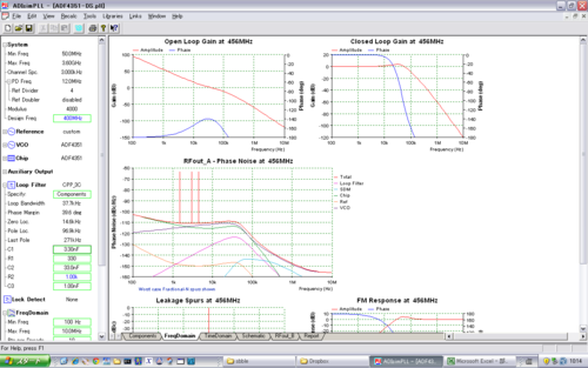The width and height of the screenshot is (588, 368).
Task: Edit the FreqDomain Max Freq field
Action: [72, 331]
